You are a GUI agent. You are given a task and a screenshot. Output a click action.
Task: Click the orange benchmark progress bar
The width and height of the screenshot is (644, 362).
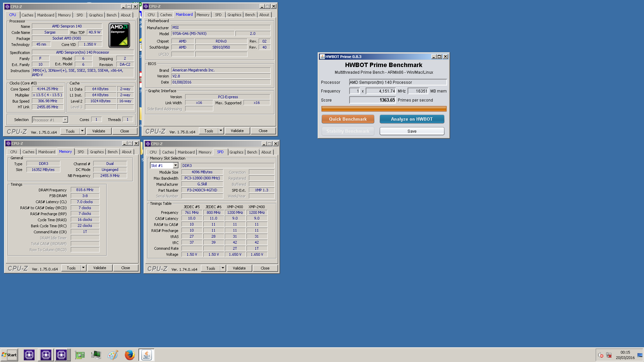coord(384,109)
